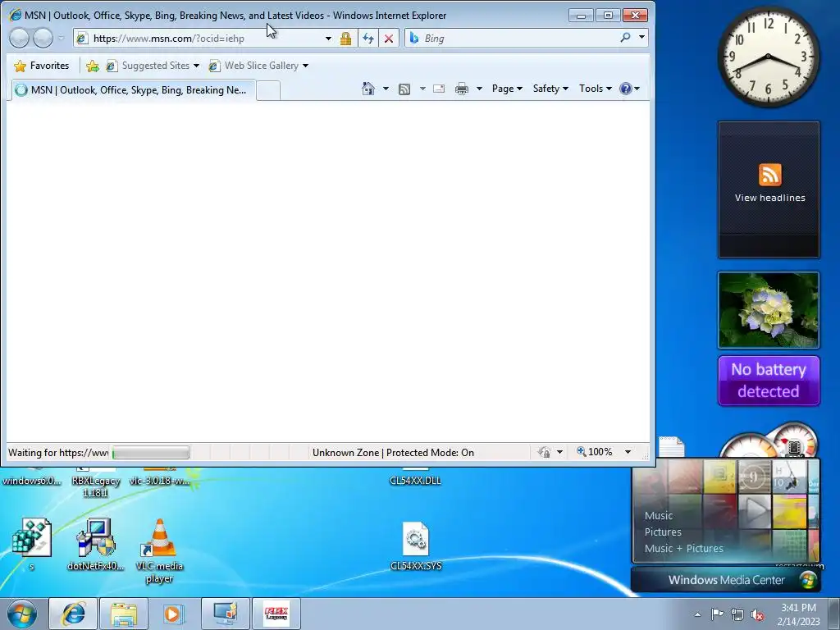The height and width of the screenshot is (630, 840).
Task: Click the RBX Legacy taskbar icon
Action: click(x=276, y=614)
